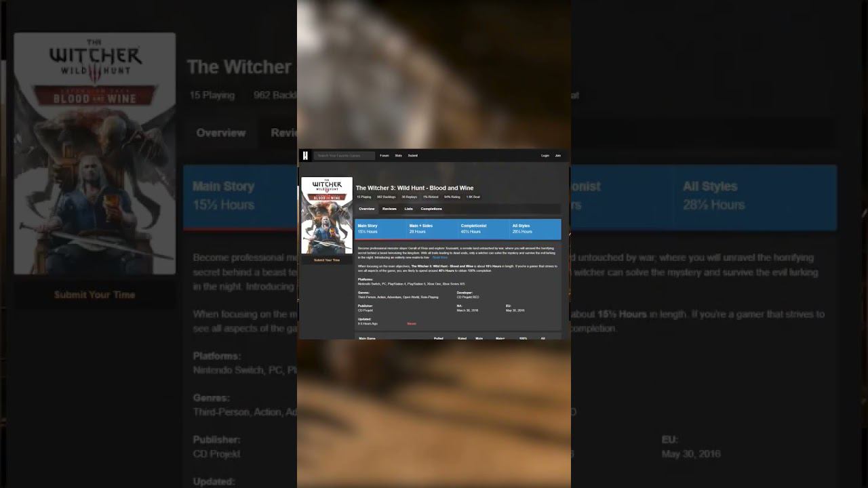This screenshot has height=488, width=868.
Task: Switch to the Reviews tab
Action: tap(389, 209)
